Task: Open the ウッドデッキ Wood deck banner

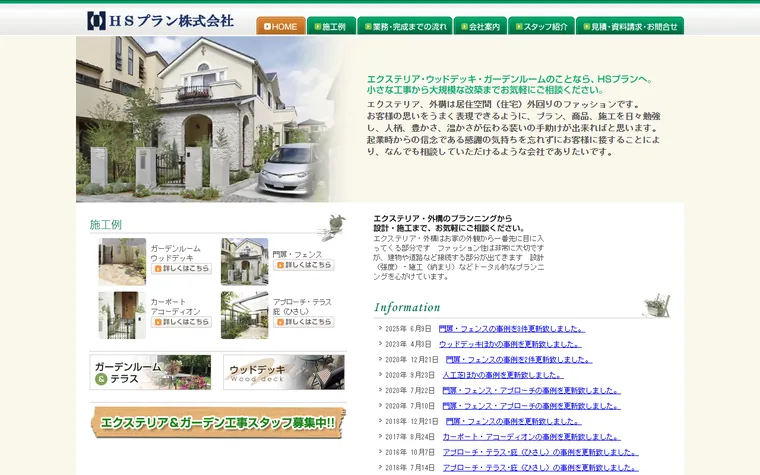Action: 284,372
